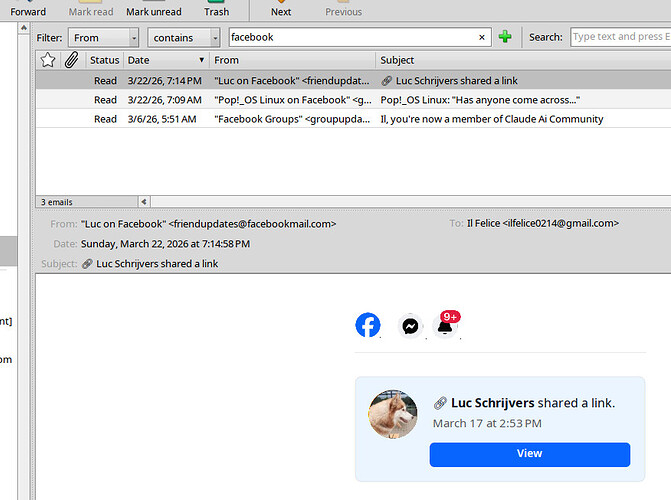Screen dimensions: 671x500
Task: Click the link icon beside Luc Schrijvers in body
Action: pos(440,403)
